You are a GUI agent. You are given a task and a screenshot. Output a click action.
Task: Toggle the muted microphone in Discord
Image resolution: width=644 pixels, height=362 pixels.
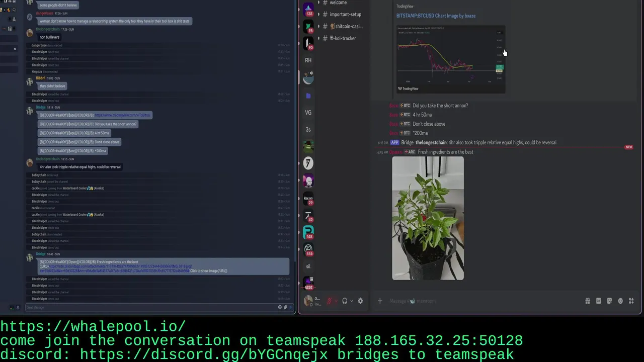coord(330,301)
